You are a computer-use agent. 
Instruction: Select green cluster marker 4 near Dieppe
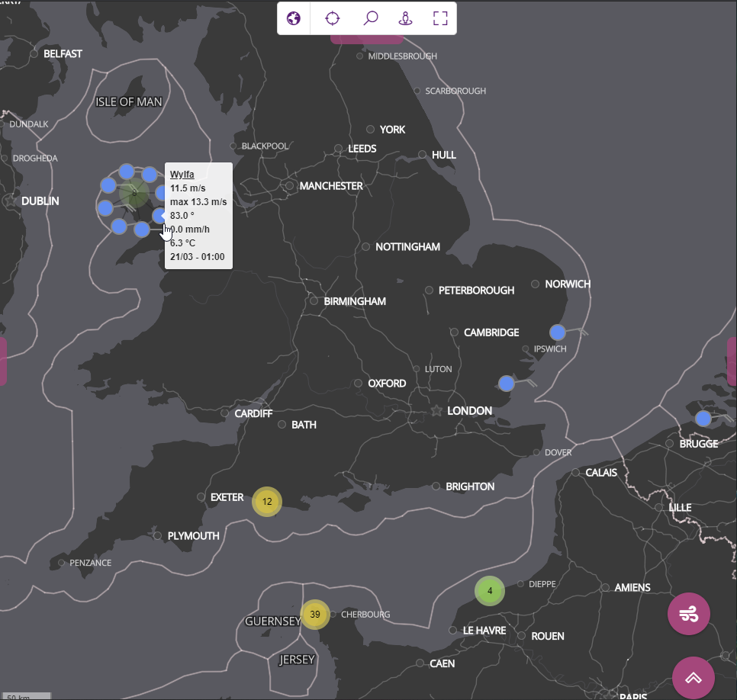489,591
